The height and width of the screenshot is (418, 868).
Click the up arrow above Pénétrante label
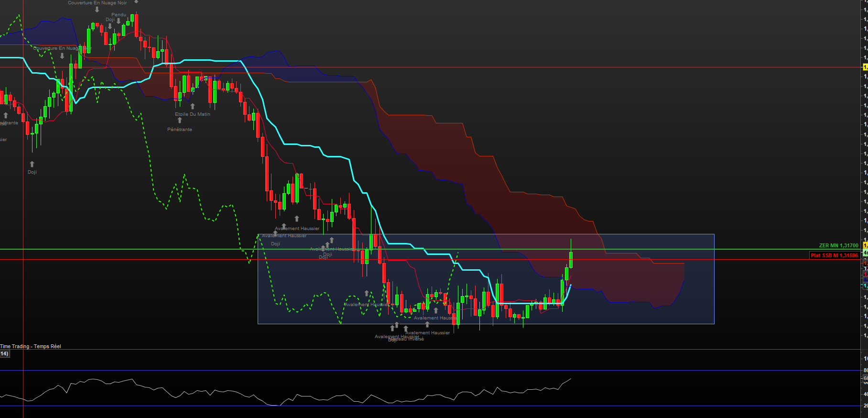point(180,121)
